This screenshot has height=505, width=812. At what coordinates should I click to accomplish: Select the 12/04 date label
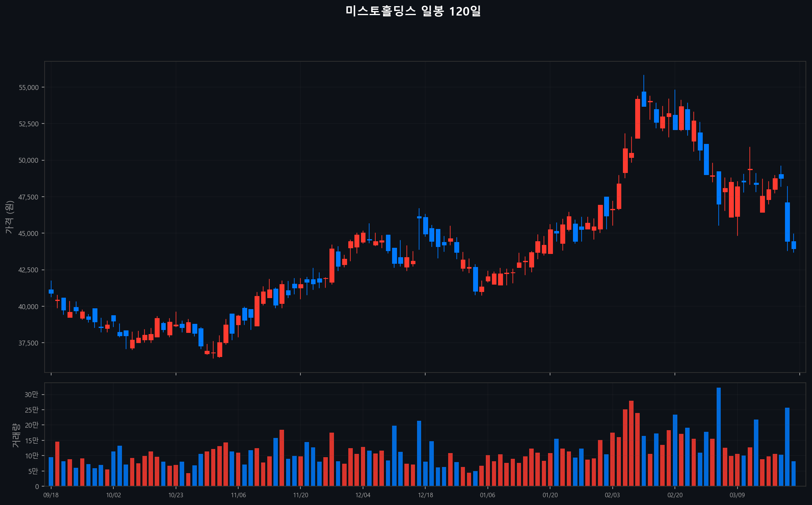pos(363,495)
